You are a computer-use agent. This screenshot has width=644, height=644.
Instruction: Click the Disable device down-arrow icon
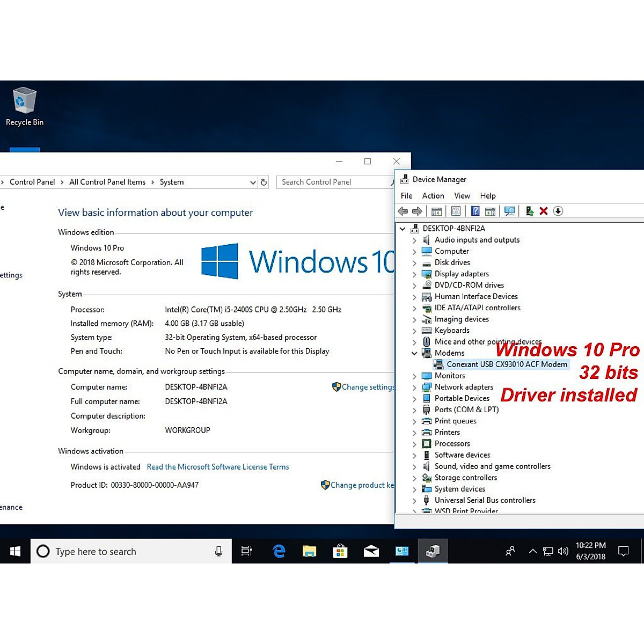tap(558, 211)
